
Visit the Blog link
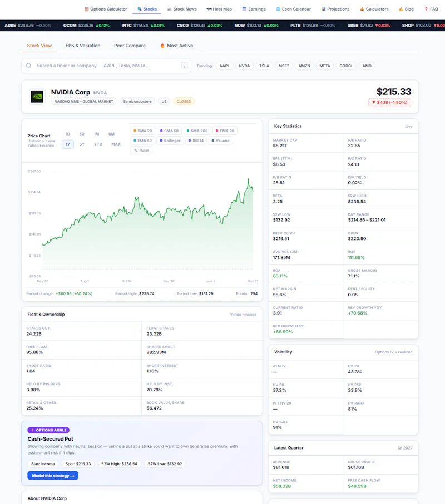[x=406, y=9]
